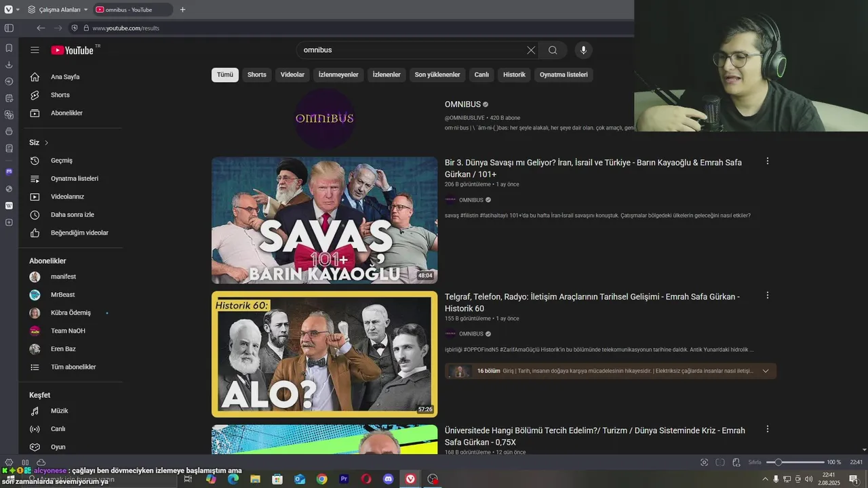
Task: Open the Vivaldi Bookmarks panel icon
Action: 9,48
